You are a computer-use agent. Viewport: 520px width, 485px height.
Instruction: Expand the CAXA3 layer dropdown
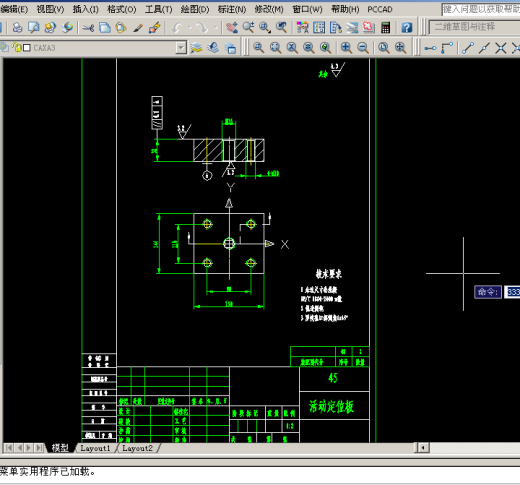pos(181,48)
